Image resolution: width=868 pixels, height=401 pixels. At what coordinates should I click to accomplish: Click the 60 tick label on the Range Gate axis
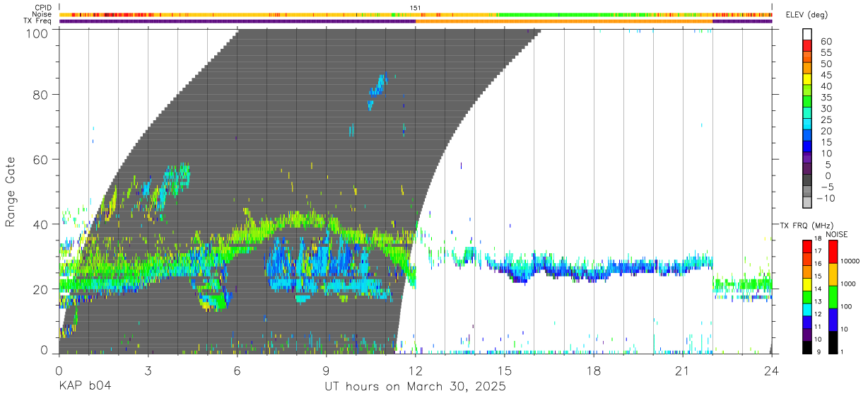tap(42, 159)
